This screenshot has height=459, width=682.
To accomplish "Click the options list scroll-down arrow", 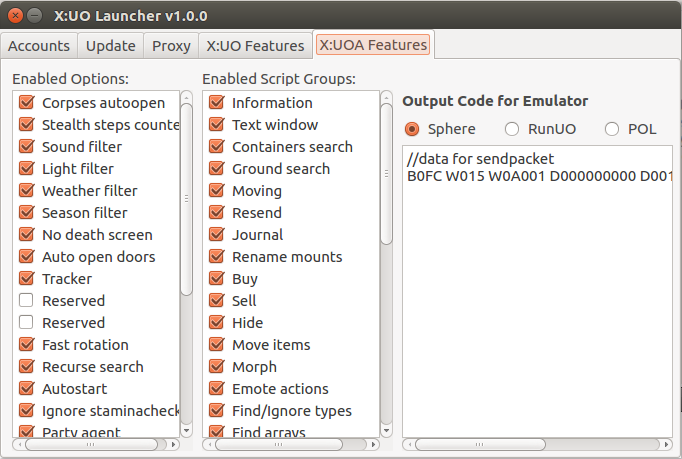I will (186, 431).
